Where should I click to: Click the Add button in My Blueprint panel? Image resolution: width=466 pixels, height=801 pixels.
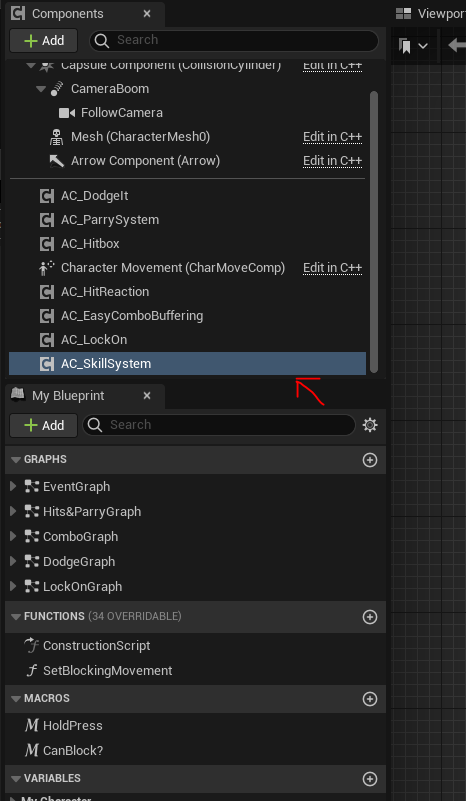pyautogui.click(x=43, y=425)
